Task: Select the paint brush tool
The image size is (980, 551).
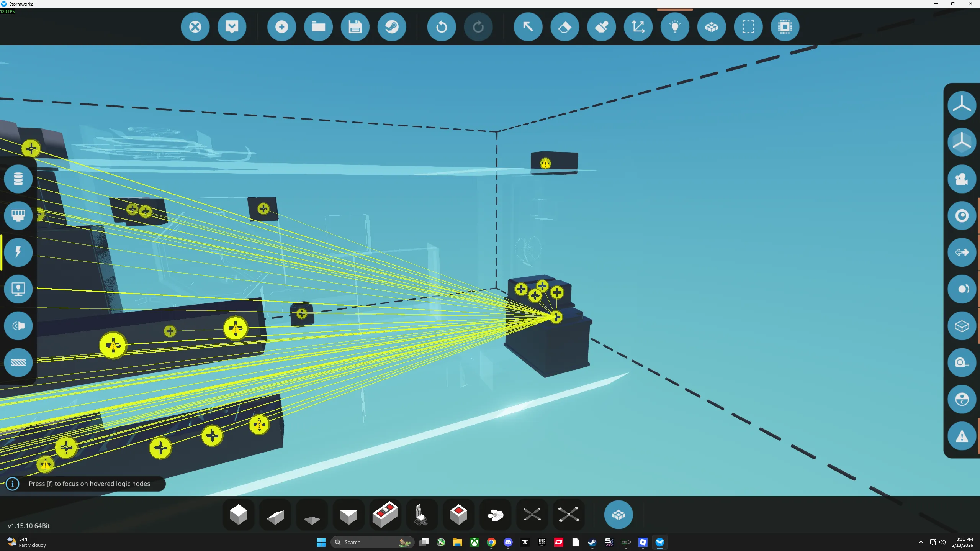Action: coord(601,27)
